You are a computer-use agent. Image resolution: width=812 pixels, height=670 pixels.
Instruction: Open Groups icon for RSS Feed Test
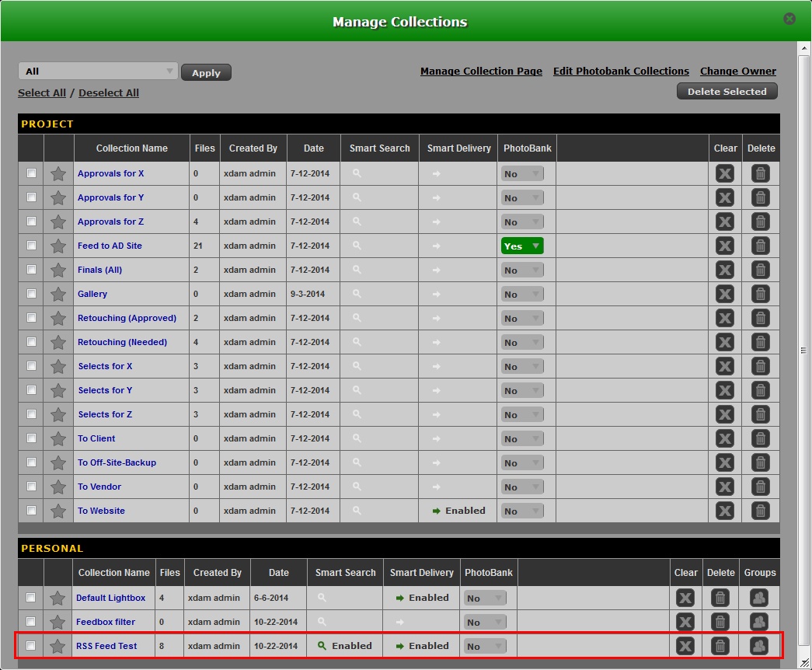759,646
